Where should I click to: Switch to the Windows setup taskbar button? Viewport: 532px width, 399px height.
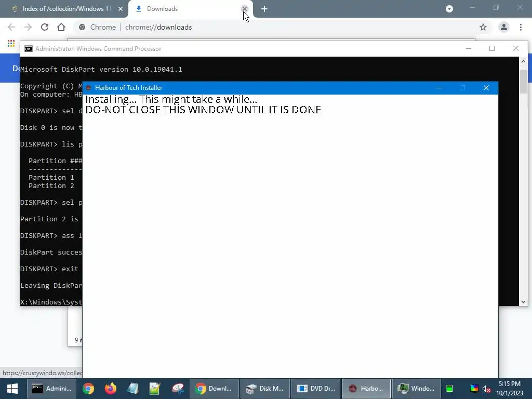(417, 389)
